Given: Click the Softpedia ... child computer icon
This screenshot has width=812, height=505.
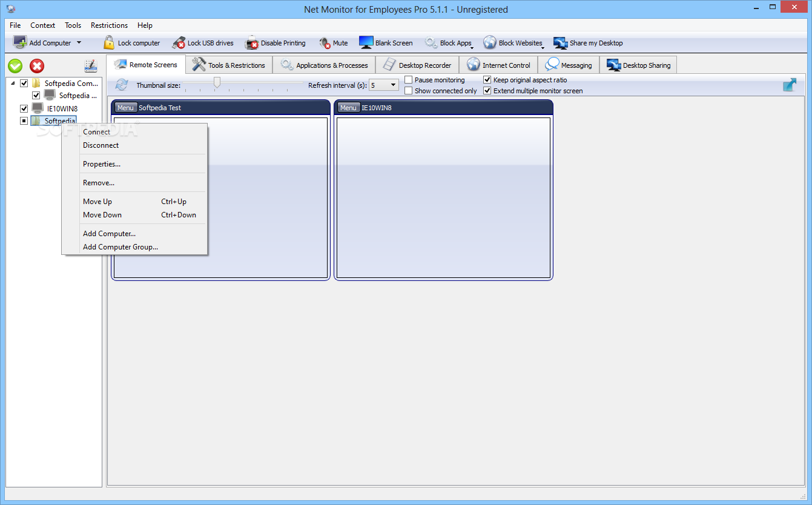Looking at the screenshot, I should 50,95.
